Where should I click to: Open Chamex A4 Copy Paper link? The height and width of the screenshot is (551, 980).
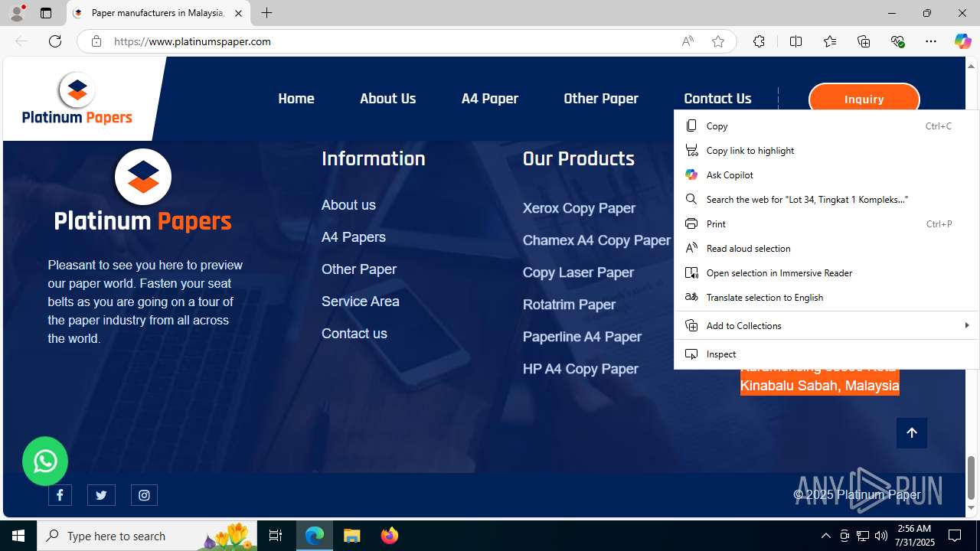[596, 240]
